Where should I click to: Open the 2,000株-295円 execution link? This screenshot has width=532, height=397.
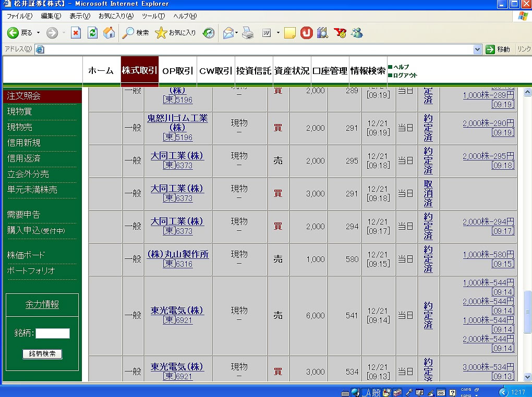[x=488, y=156]
